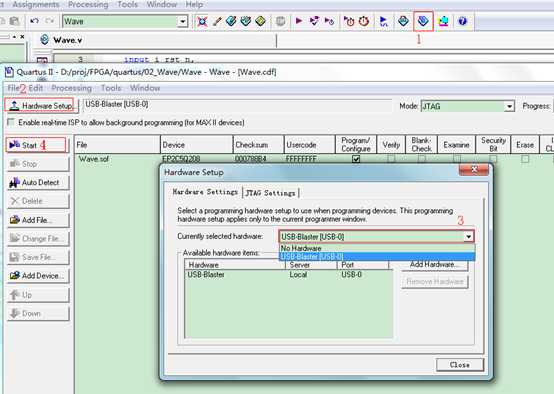The width and height of the screenshot is (554, 394).
Task: Click Add File button
Action: click(x=38, y=220)
